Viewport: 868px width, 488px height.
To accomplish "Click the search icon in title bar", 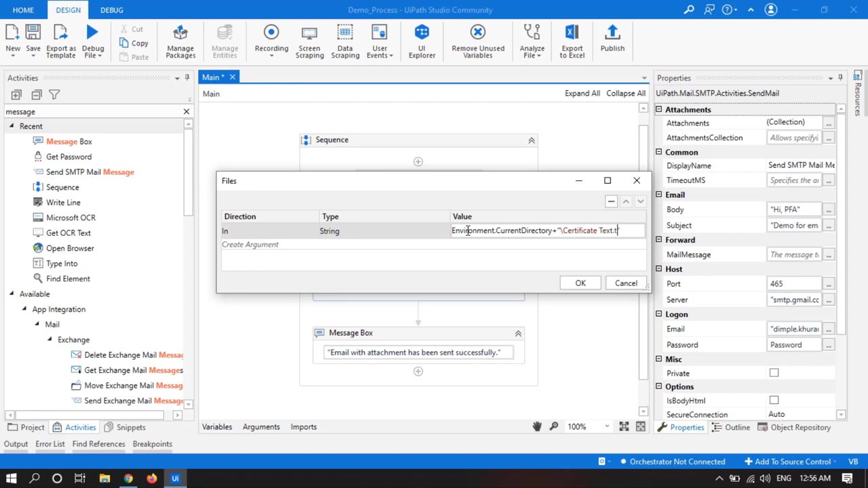I will [x=689, y=9].
